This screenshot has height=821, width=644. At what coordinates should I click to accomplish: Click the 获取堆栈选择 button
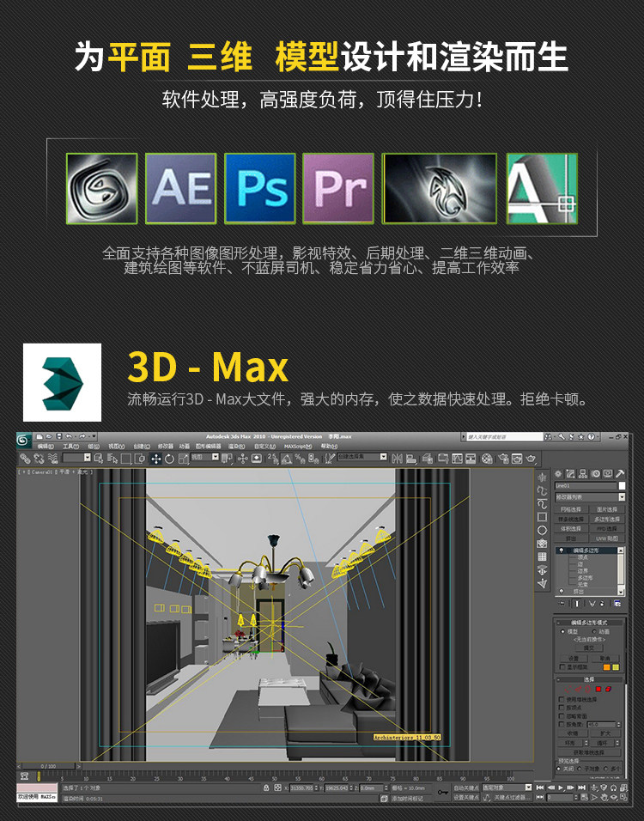coord(589,752)
